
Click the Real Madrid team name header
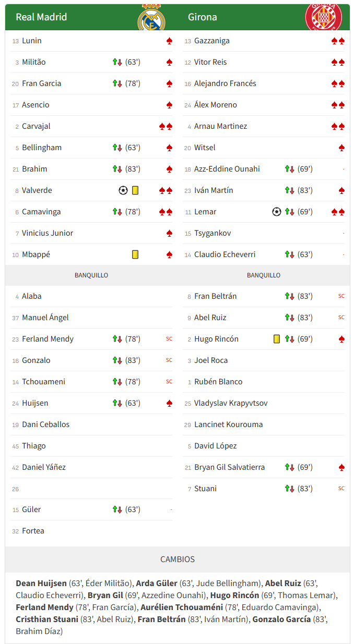[41, 17]
